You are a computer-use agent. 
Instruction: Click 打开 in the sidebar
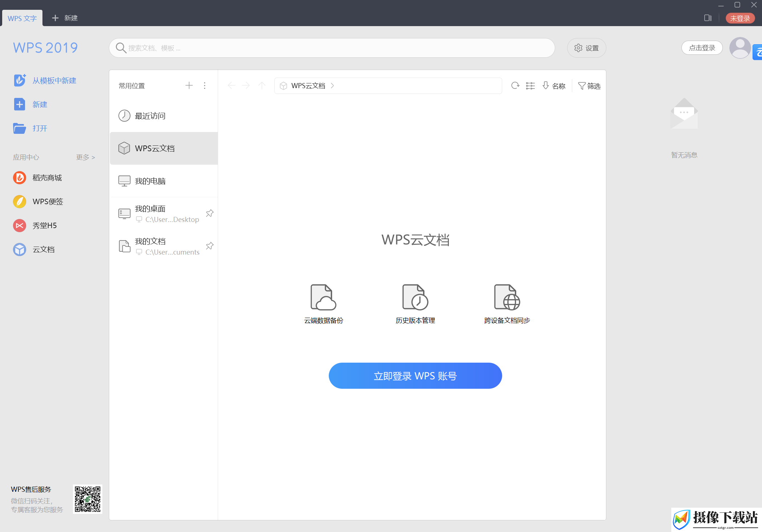30,128
